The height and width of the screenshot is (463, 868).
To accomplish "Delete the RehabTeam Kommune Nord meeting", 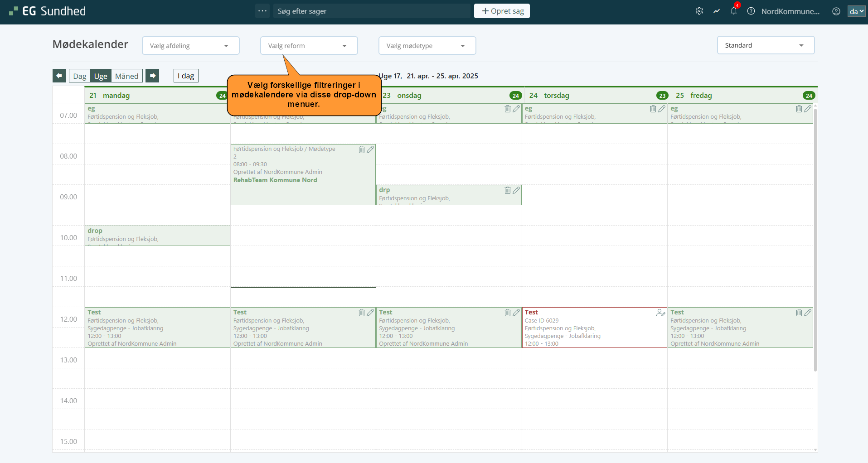I will [362, 150].
